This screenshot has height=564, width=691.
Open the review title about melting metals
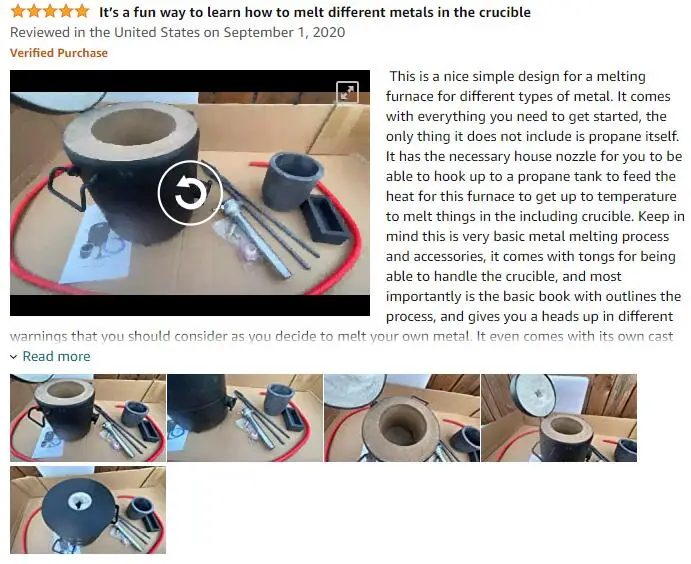point(315,12)
